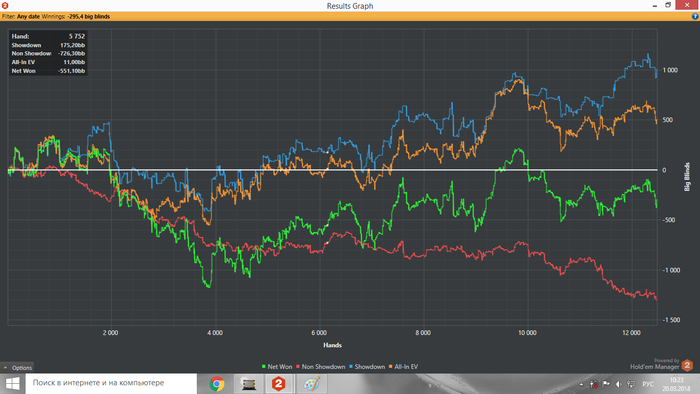Open the Action Center flag icon

click(606, 384)
